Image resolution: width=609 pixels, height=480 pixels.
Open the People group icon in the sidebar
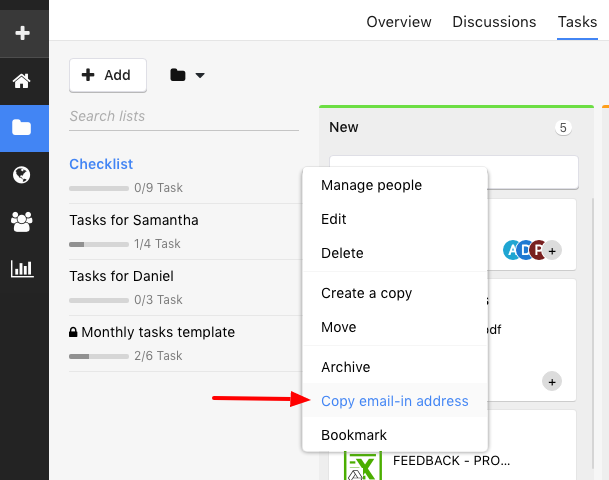(x=22, y=222)
